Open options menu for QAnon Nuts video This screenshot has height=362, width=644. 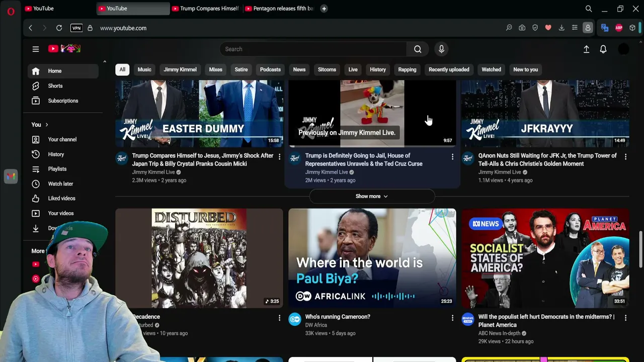pyautogui.click(x=625, y=157)
